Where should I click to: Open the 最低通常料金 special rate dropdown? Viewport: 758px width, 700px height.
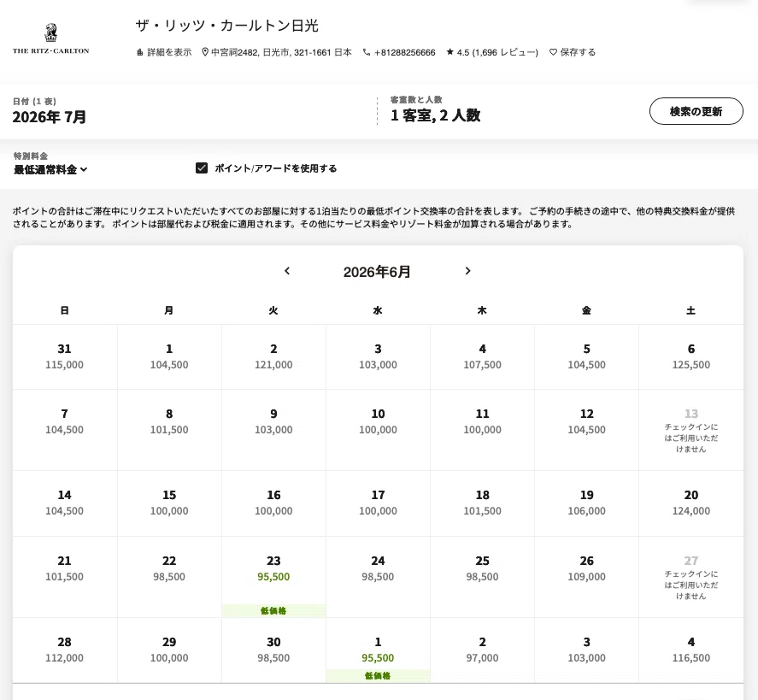pos(50,170)
